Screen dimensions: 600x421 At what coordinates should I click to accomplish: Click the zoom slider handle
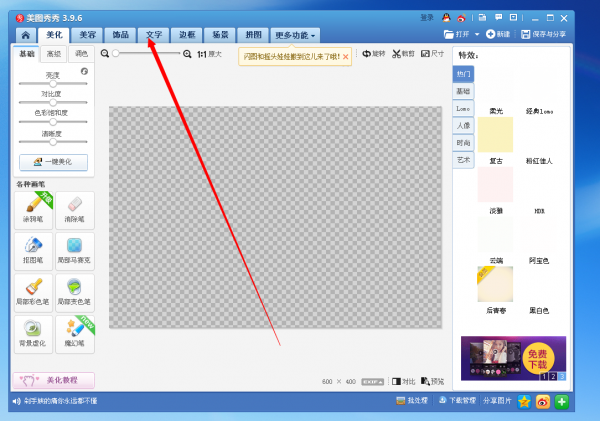[116, 54]
